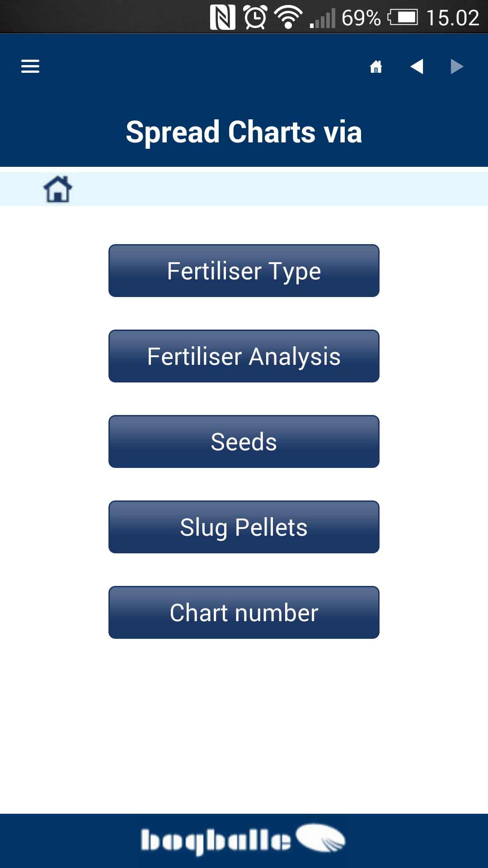The width and height of the screenshot is (488, 868).
Task: Tap the Wi-Fi status icon
Action: (288, 18)
